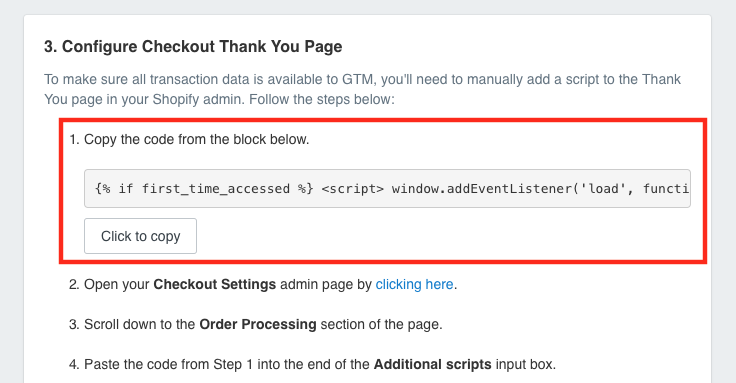Click 'Paste the code from Step 1' text
736x383 pixels.
tap(169, 364)
